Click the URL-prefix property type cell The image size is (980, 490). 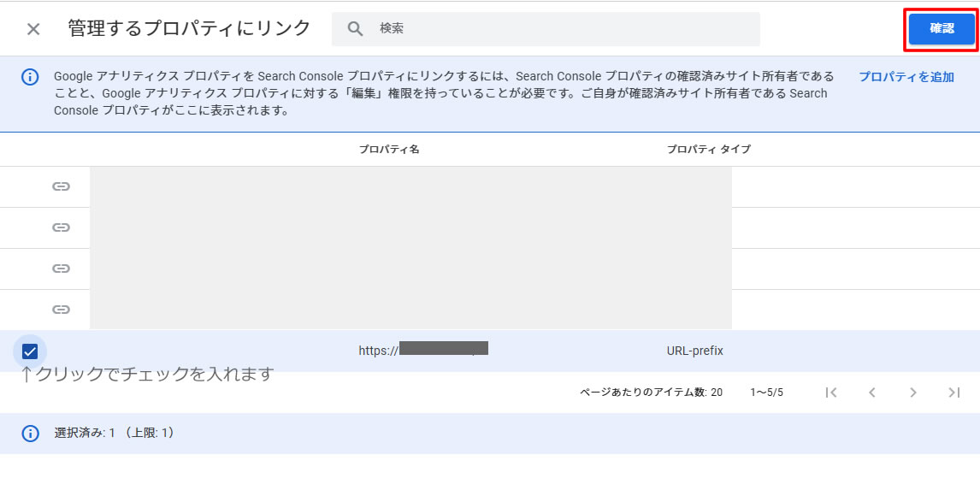coord(694,351)
